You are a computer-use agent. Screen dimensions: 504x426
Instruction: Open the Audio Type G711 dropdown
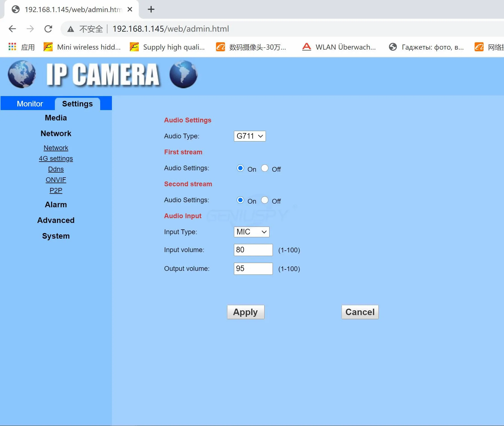(x=250, y=136)
